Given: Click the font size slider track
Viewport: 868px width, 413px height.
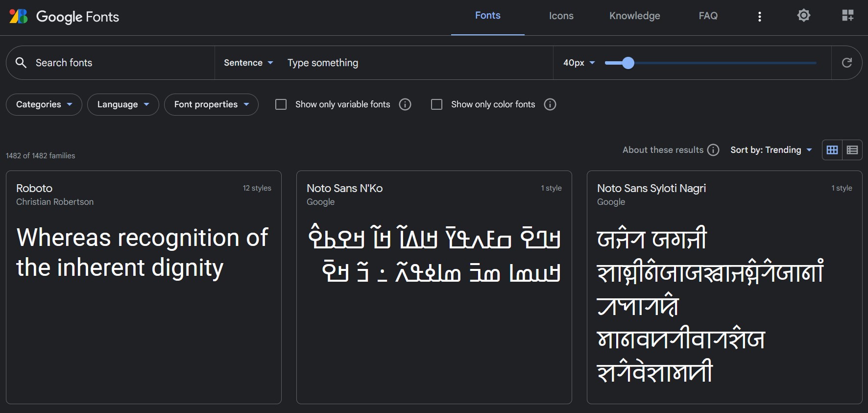Looking at the screenshot, I should pos(710,63).
